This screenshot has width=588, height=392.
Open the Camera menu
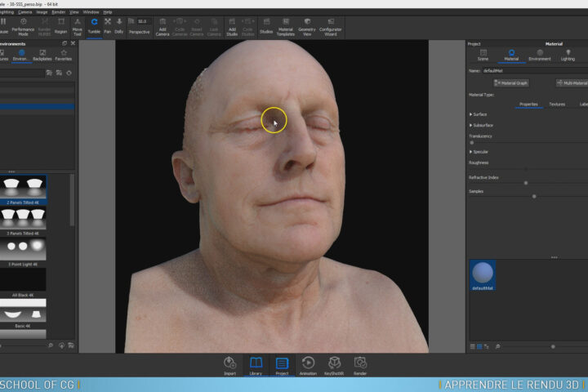click(25, 12)
